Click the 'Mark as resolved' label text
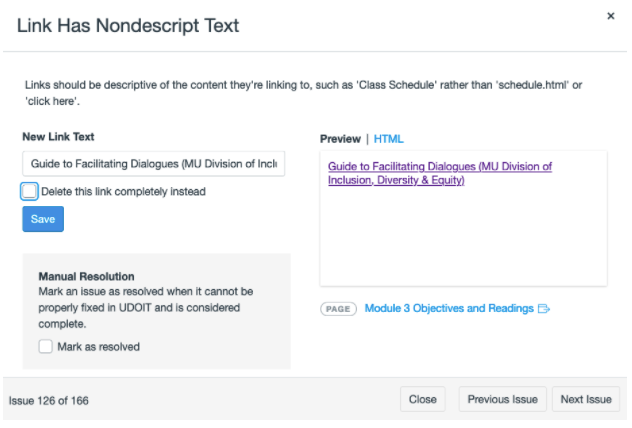This screenshot has width=632, height=428. click(x=98, y=347)
